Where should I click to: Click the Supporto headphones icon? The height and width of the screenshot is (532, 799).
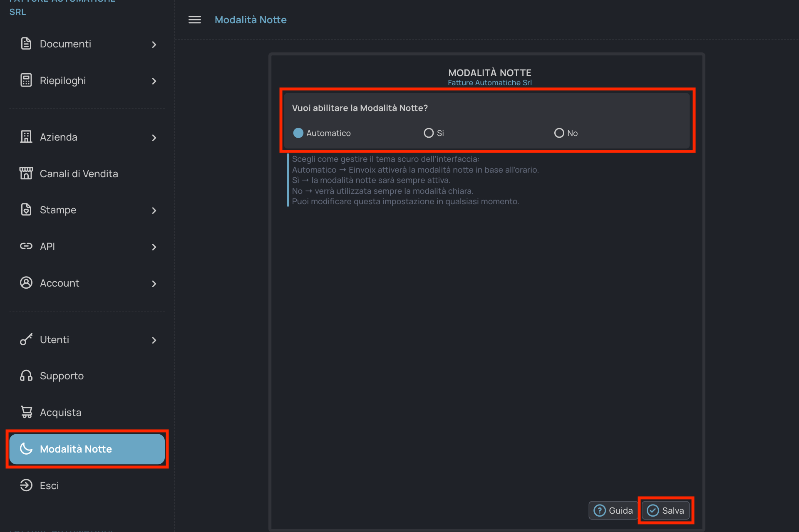coord(26,376)
